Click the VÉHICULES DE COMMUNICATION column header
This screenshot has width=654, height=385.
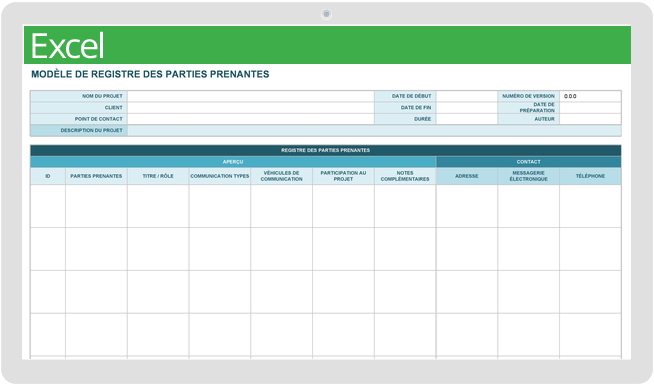pos(282,176)
